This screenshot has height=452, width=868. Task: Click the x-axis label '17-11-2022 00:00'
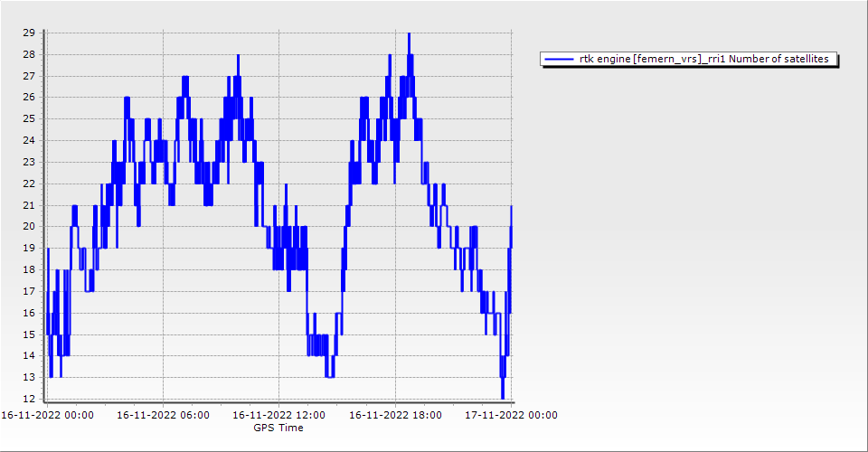click(511, 416)
